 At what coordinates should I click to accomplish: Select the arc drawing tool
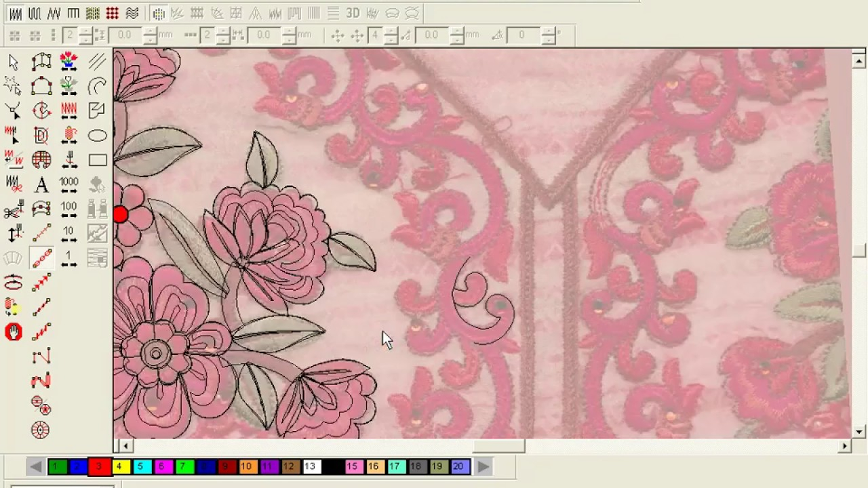[x=97, y=86]
